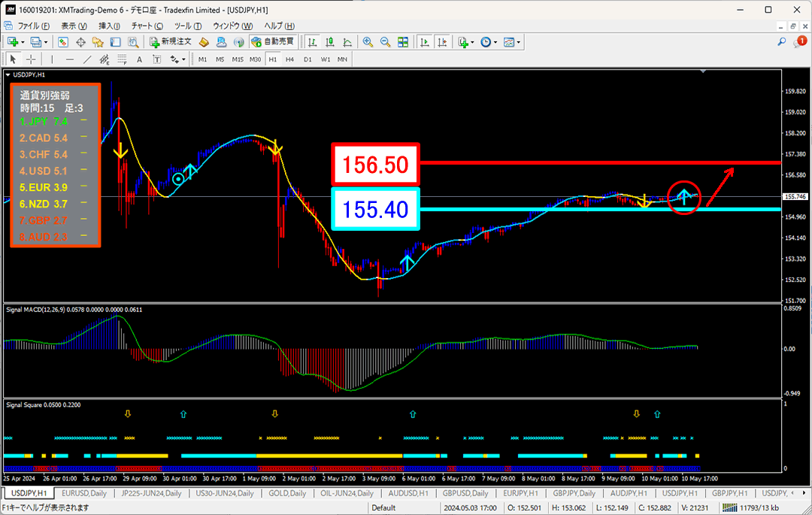Click connection status 11793/13 kb
This screenshot has height=515, width=812.
(x=750, y=507)
